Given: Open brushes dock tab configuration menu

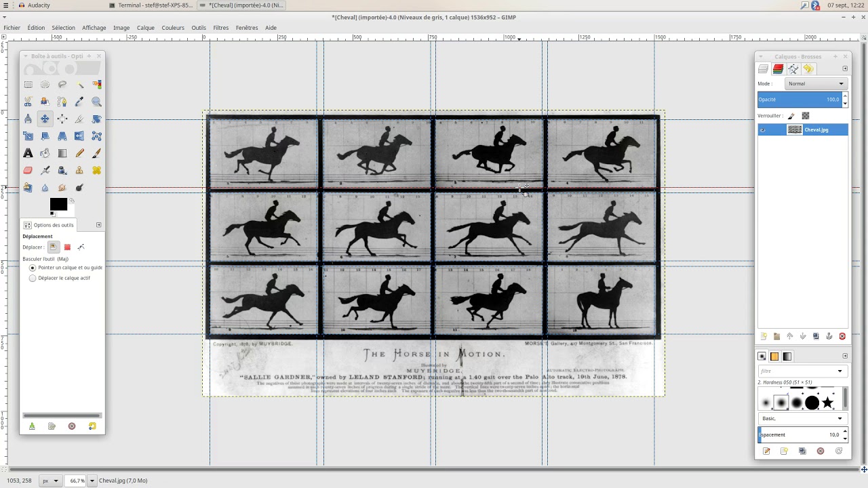Looking at the screenshot, I should pos(845,356).
